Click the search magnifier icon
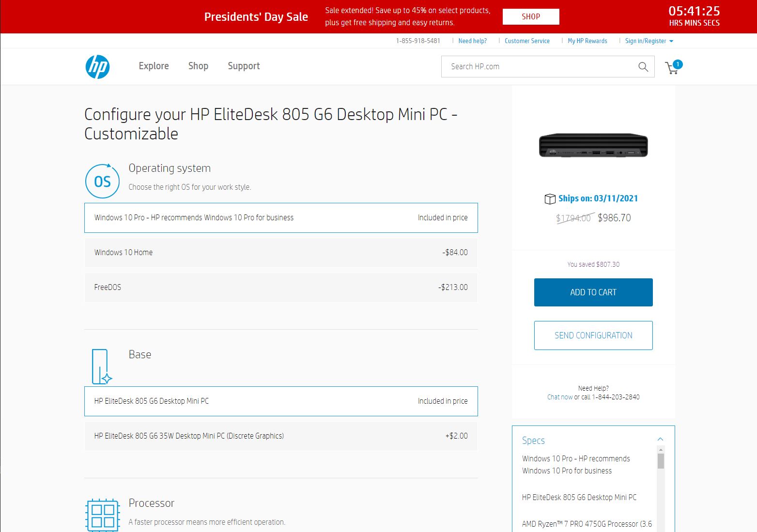Viewport: 757px width, 532px height. pyautogui.click(x=643, y=67)
